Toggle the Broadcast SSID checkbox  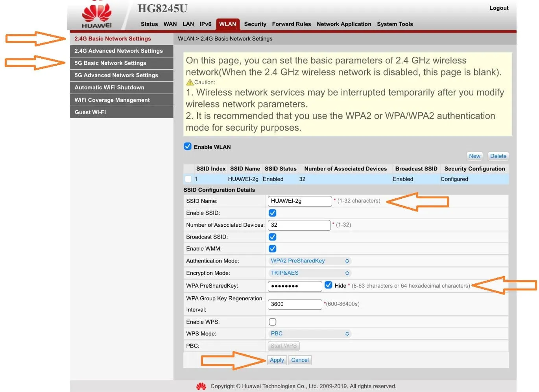coord(272,237)
